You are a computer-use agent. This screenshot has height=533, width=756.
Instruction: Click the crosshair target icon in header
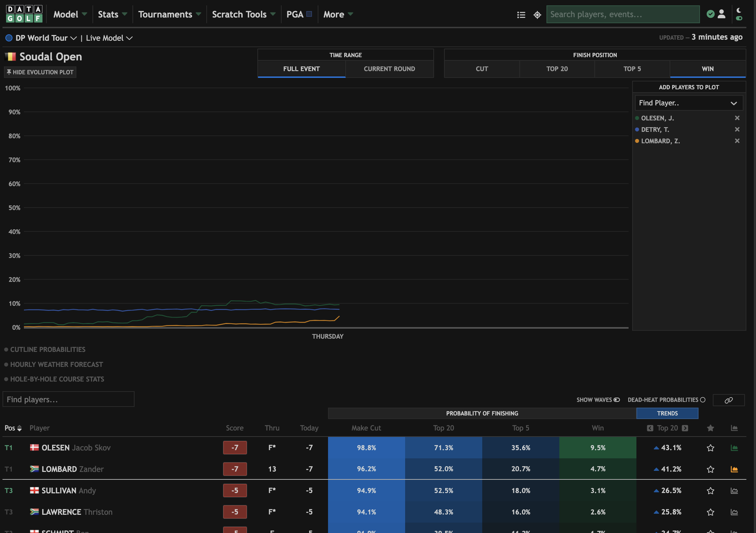537,15
